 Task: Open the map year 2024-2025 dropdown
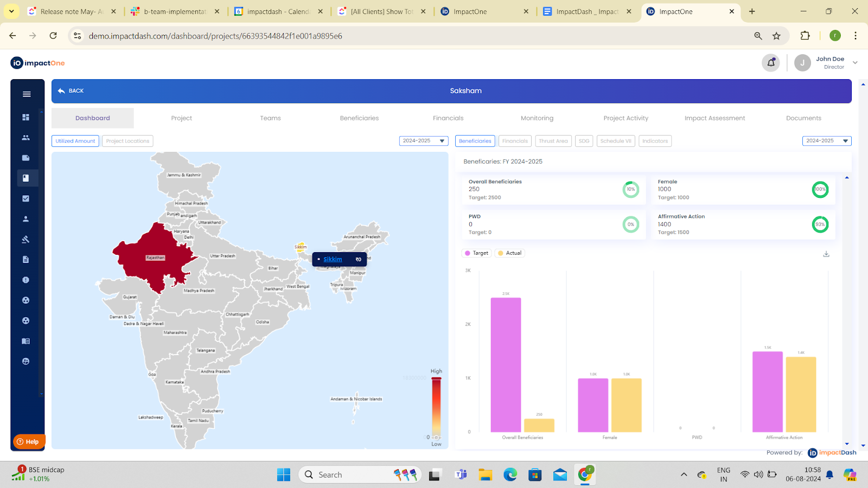coord(424,141)
